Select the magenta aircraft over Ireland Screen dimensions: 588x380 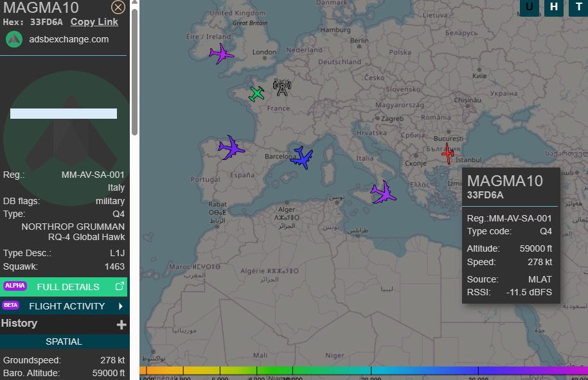[x=222, y=54]
